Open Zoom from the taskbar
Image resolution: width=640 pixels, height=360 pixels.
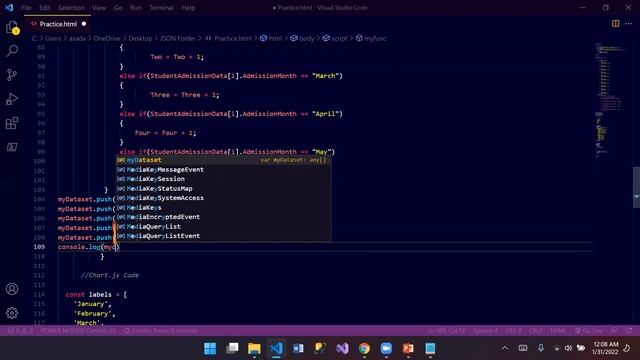point(386,349)
